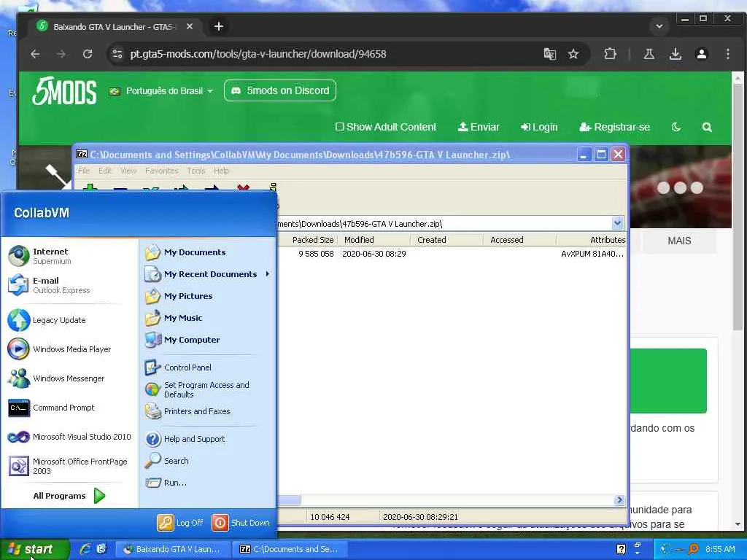Click the Log Off button

coord(181,523)
